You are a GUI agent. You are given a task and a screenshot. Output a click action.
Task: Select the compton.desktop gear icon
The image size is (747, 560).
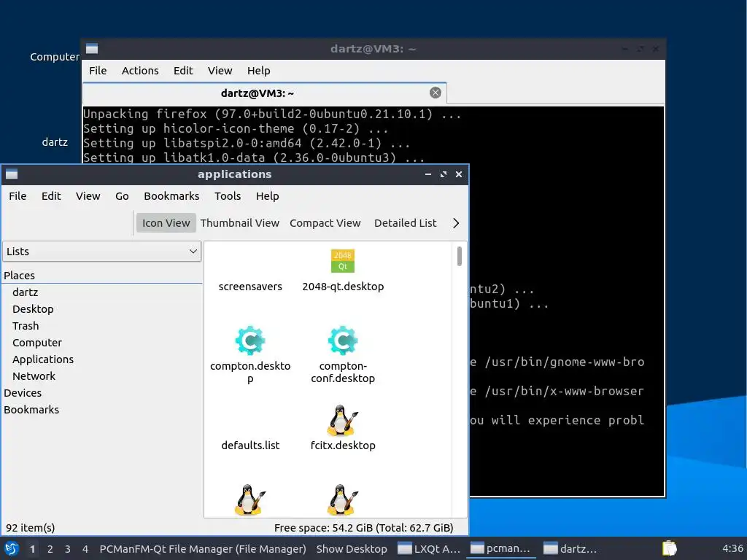coord(250,341)
